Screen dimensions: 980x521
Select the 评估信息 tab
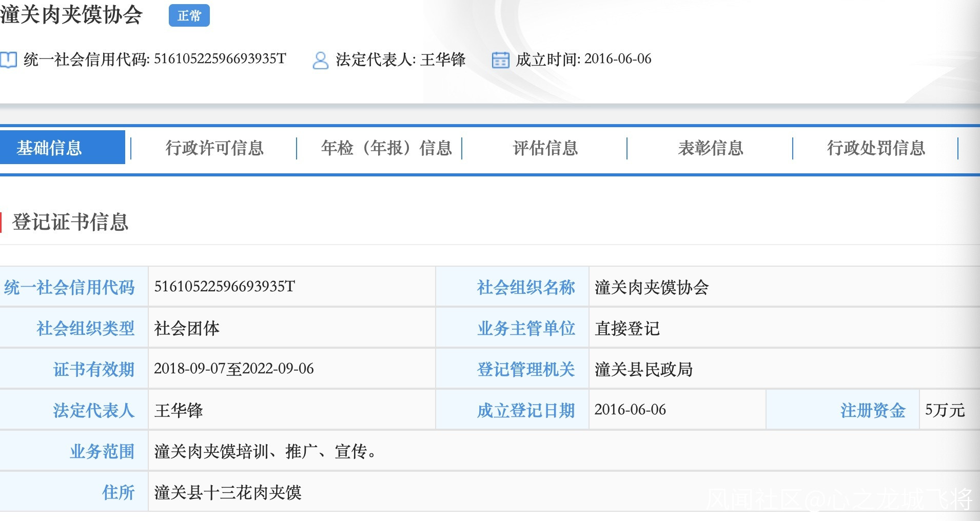coord(545,148)
